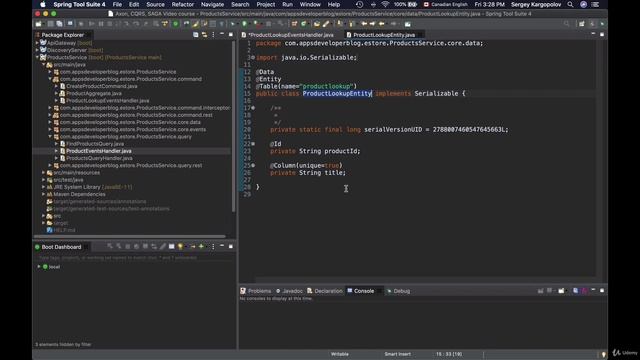The height and width of the screenshot is (360, 640).
Task: Click the Display Selected Console icon
Action: pyautogui.click(x=550, y=291)
